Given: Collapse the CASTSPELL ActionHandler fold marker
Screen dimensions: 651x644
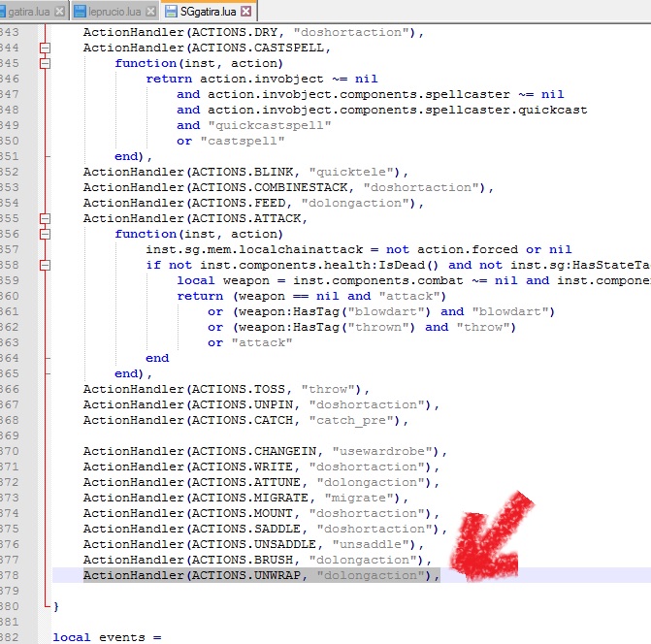Looking at the screenshot, I should coord(44,48).
